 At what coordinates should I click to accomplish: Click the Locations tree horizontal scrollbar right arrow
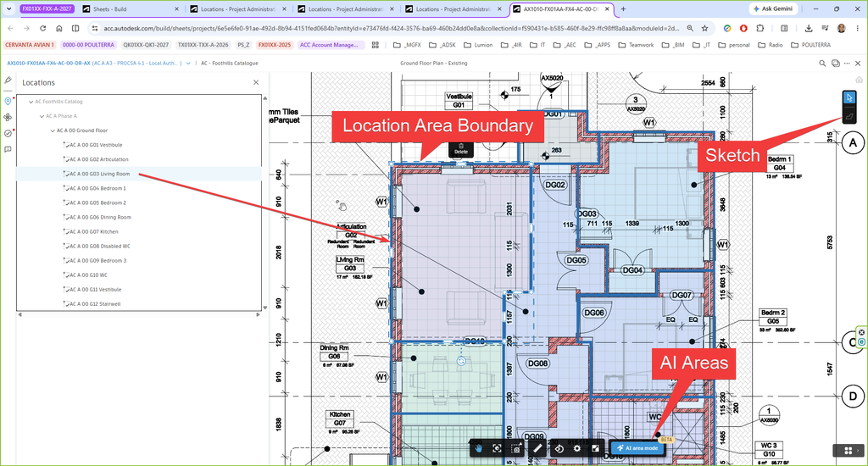[x=258, y=314]
